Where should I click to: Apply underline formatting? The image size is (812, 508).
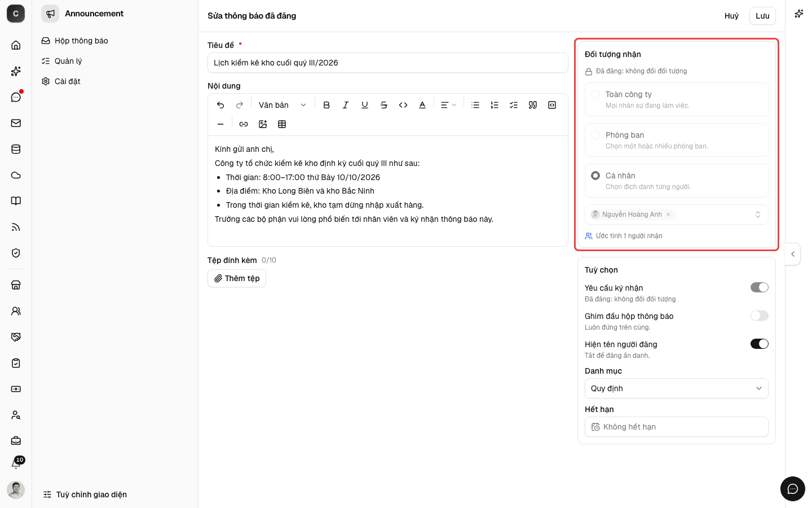(x=365, y=105)
